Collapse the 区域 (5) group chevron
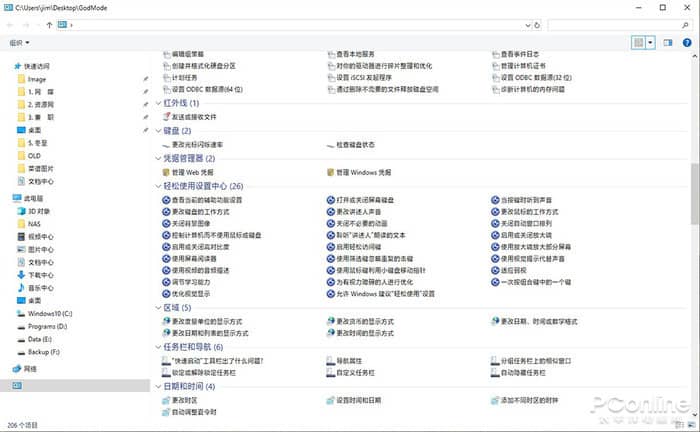Screen dimensions: 700x432 [158, 307]
